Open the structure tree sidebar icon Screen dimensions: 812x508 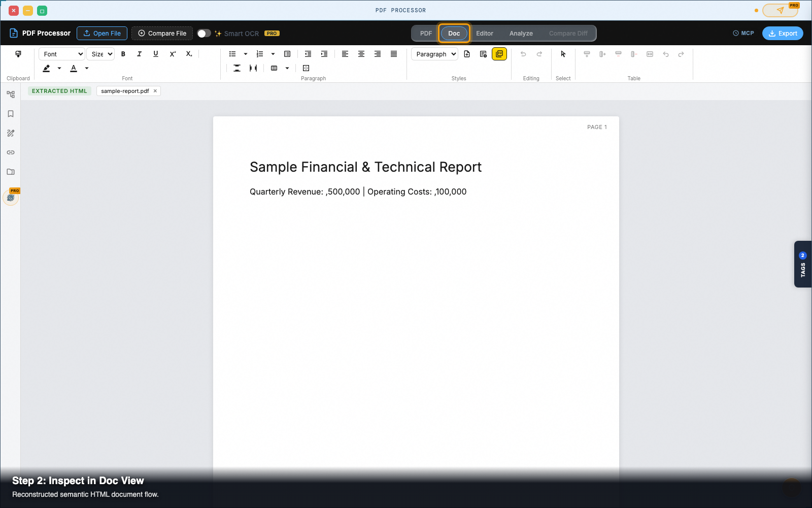[x=11, y=94]
